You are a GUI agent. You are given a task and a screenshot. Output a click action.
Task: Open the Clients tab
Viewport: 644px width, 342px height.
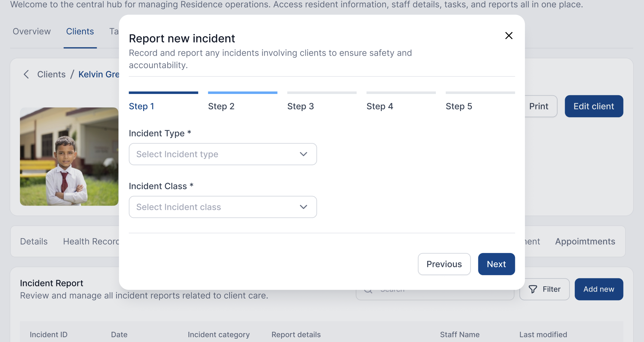(80, 31)
